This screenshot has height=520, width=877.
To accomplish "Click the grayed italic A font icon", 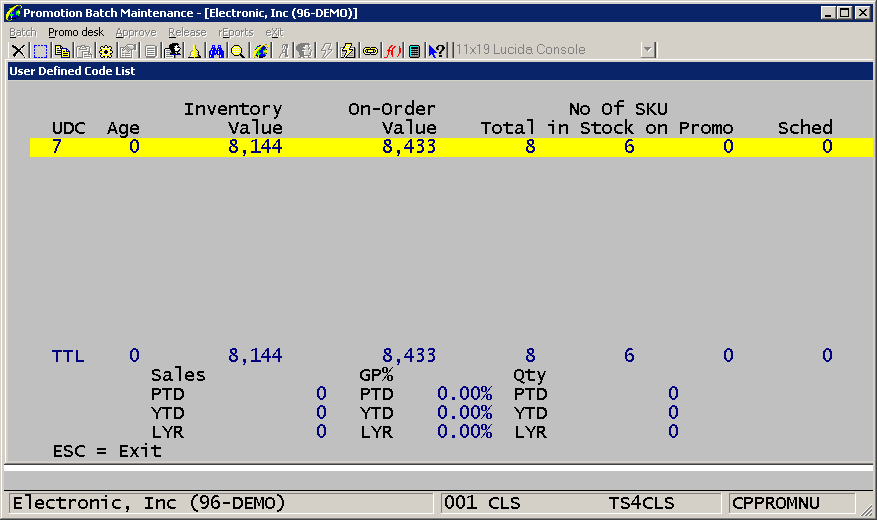I will (284, 51).
